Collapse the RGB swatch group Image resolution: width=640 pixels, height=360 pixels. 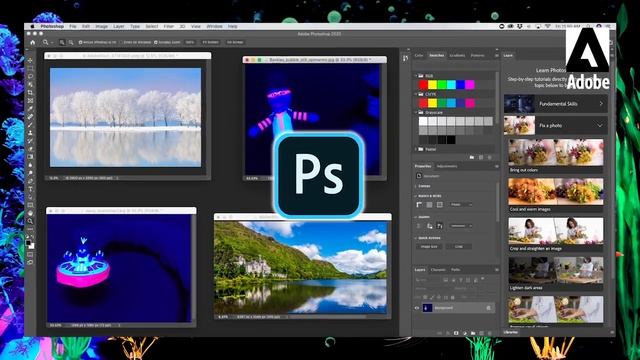coord(416,76)
